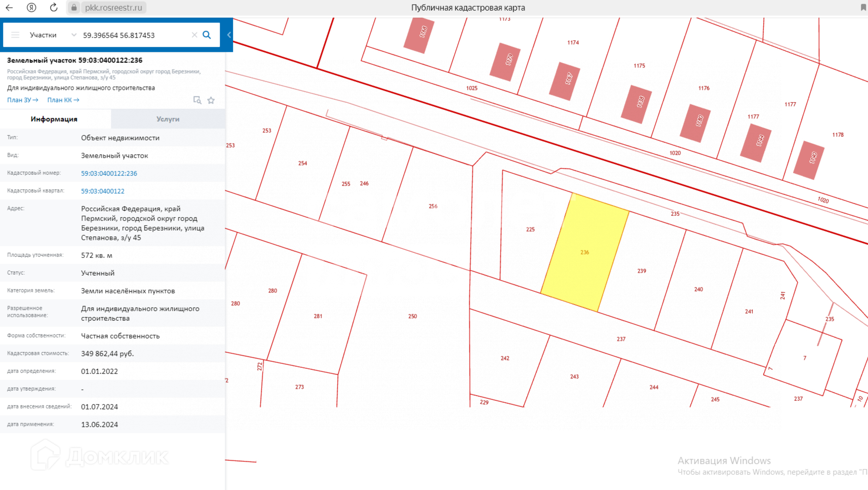The width and height of the screenshot is (868, 490).
Task: Select parcel 255 on the map
Action: click(x=346, y=184)
